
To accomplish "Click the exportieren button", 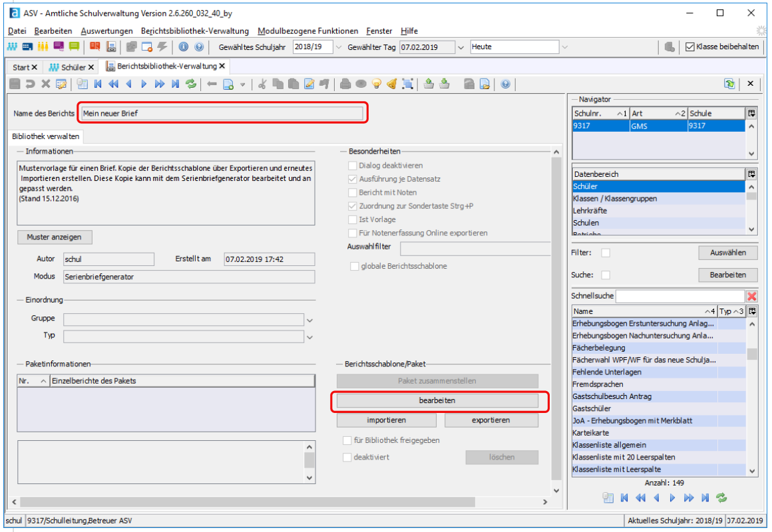I will (491, 420).
